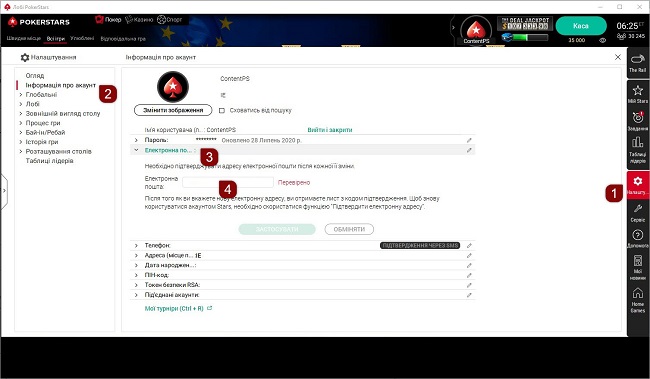
Task: Click pencil icon on Електронна пошта row
Action: click(x=469, y=150)
